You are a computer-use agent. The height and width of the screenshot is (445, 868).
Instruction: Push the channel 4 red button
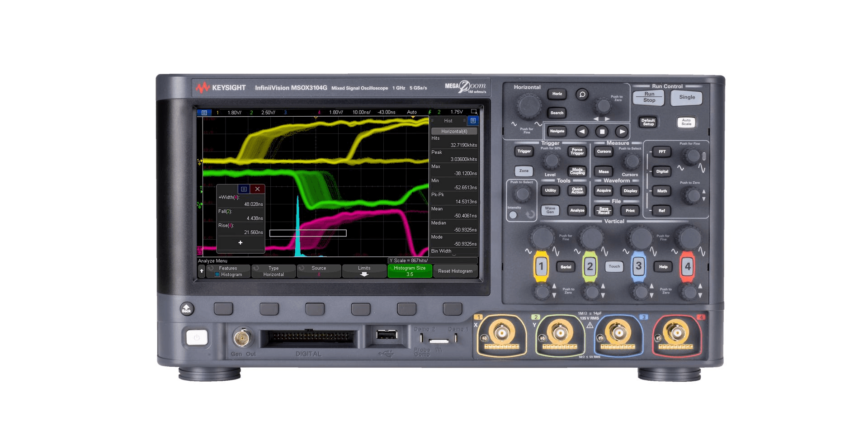click(x=687, y=266)
